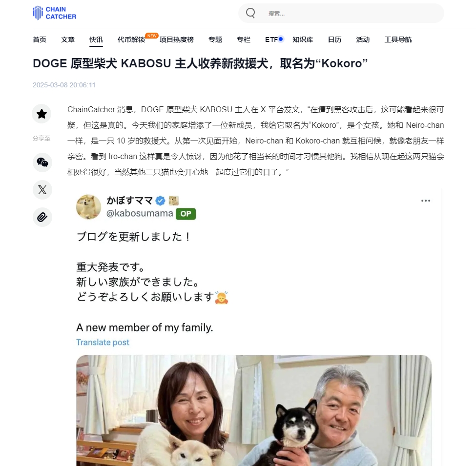Image resolution: width=476 pixels, height=466 pixels.
Task: Favorite the article with the star icon
Action: (41, 114)
